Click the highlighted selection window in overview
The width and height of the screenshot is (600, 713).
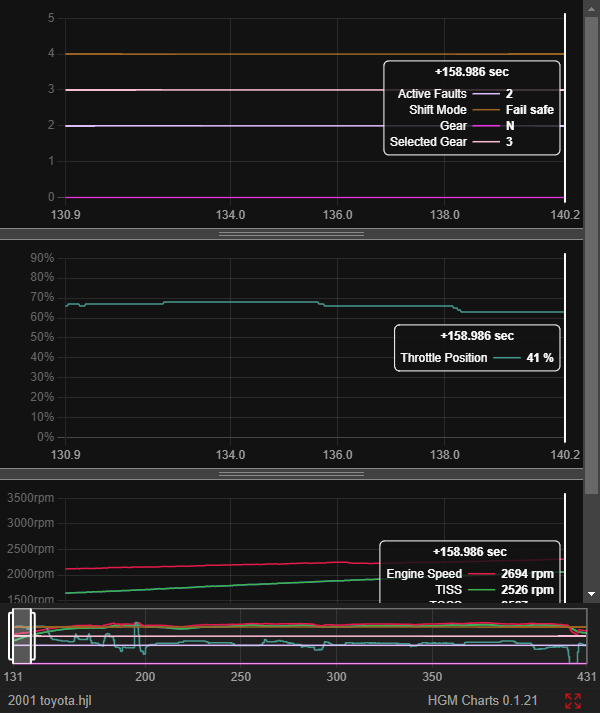(22, 636)
